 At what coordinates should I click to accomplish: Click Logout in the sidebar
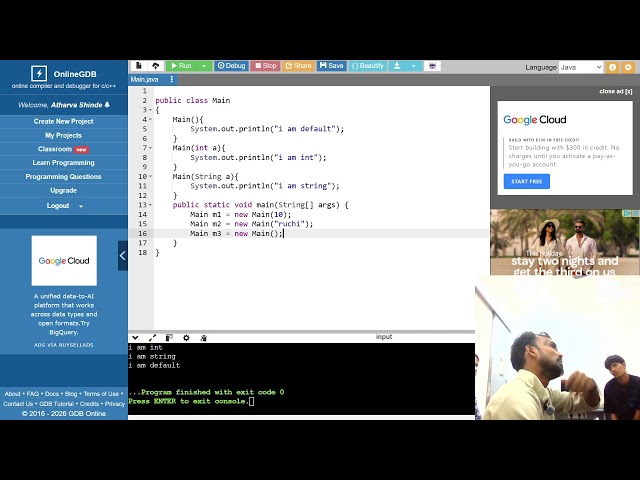click(x=58, y=206)
